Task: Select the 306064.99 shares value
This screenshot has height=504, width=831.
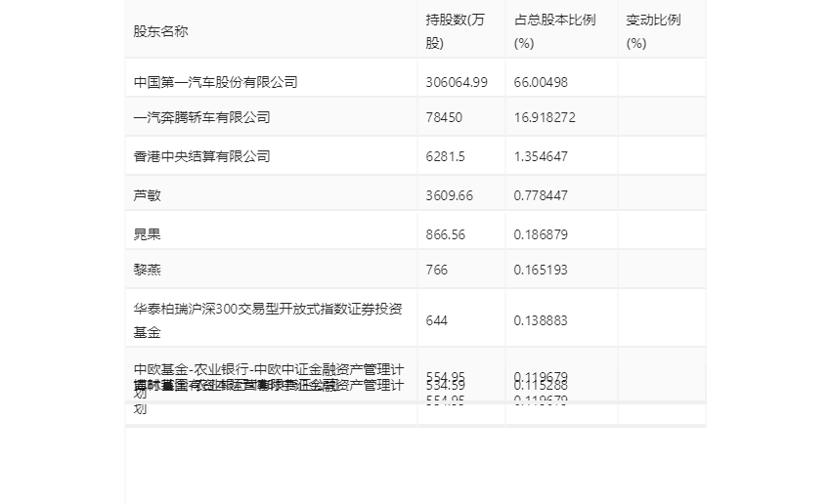Action: (x=457, y=82)
